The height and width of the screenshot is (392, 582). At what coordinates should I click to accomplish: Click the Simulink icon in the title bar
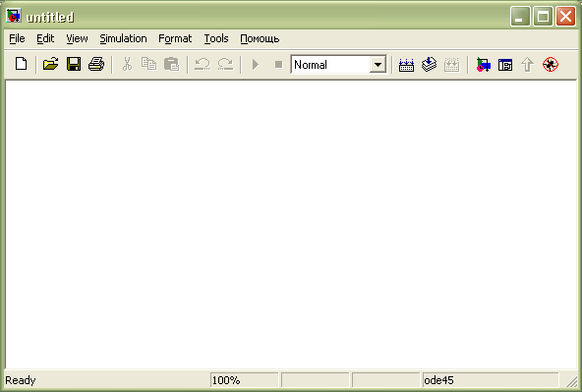point(14,16)
